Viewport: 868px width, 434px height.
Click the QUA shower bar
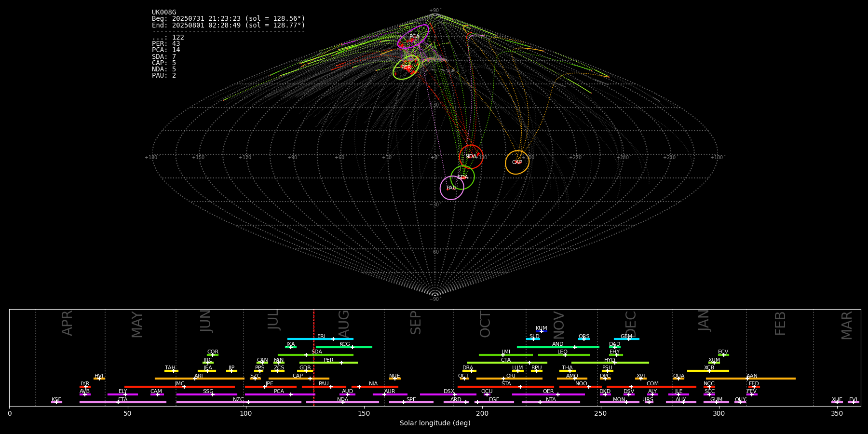click(x=678, y=379)
